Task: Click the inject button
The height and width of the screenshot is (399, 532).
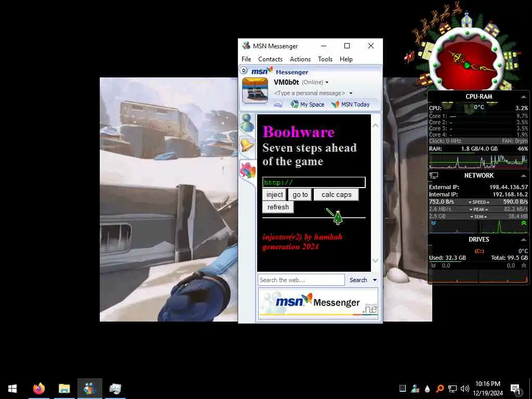Action: click(x=274, y=195)
